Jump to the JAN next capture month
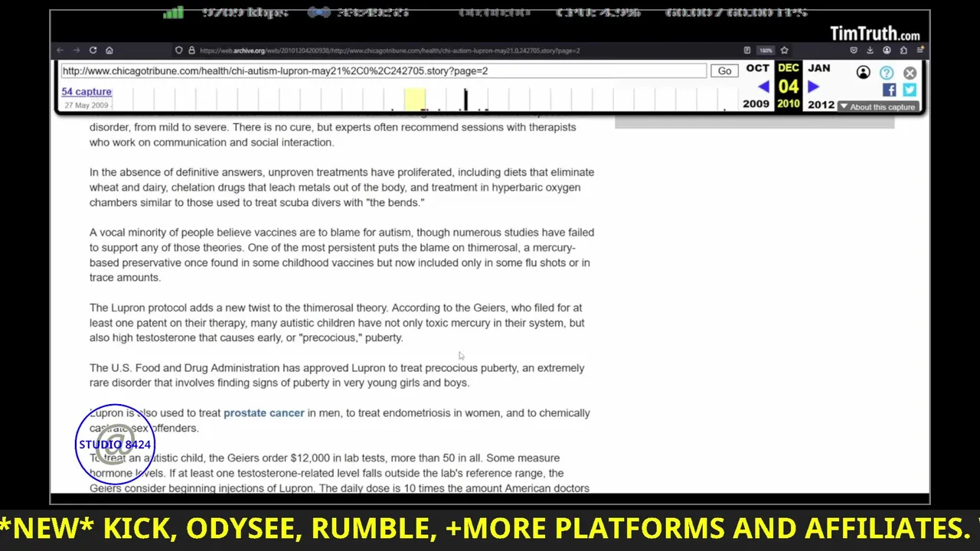The image size is (980, 551). pos(819,68)
